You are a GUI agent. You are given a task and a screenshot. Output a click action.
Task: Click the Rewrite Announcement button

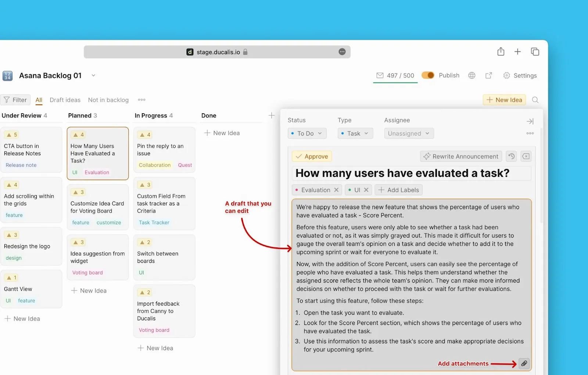(x=461, y=156)
